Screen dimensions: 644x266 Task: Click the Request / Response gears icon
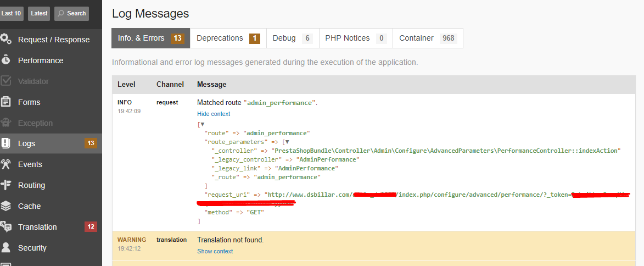(x=6, y=39)
